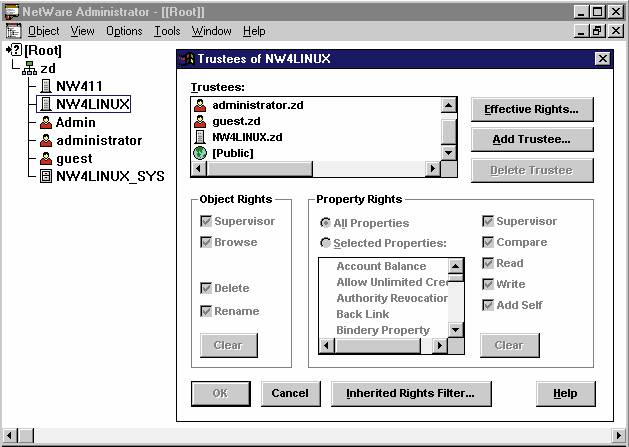Viewport: 629px width, 447px height.
Task: Click the Admin user icon in tree
Action: 46,122
